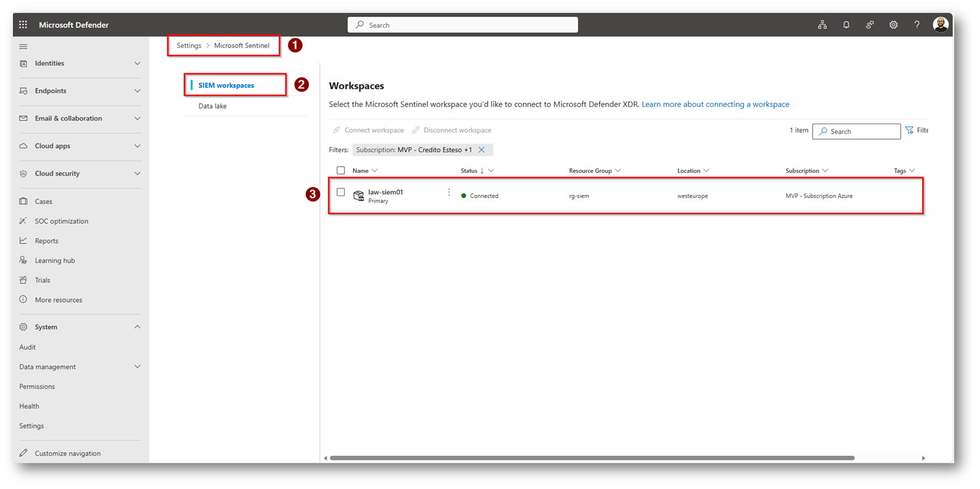
Task: Collapse the System section
Action: click(137, 327)
